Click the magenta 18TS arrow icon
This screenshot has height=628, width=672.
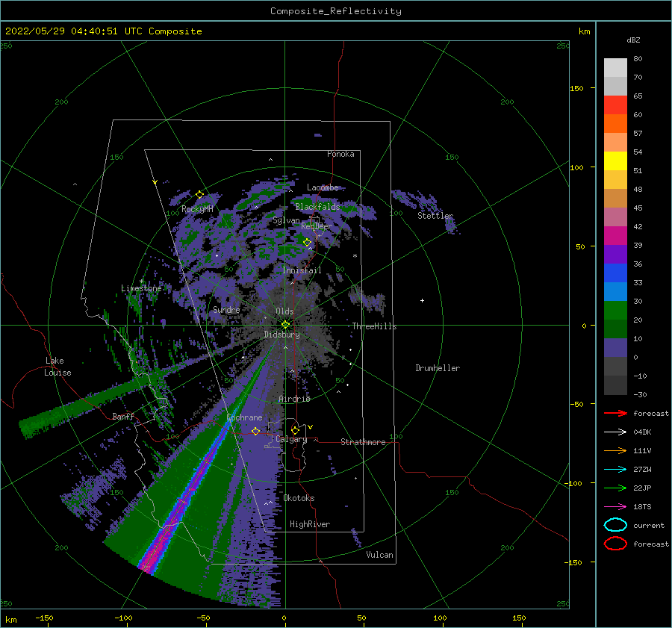tap(615, 507)
